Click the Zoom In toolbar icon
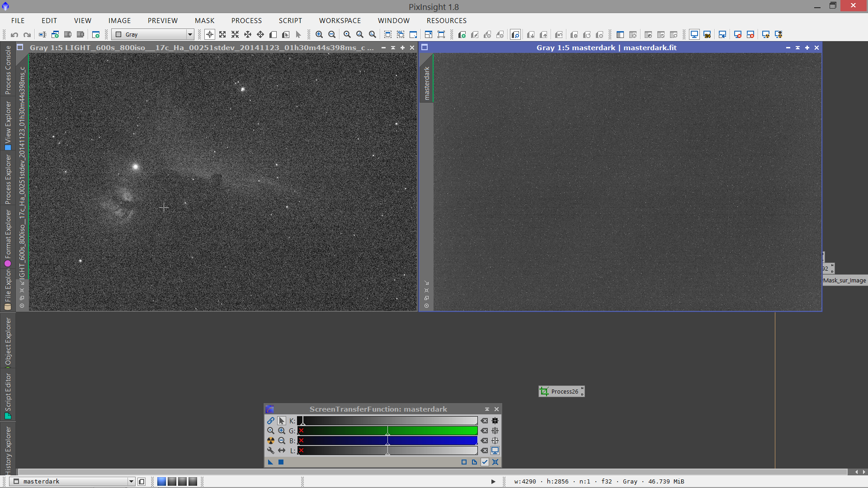This screenshot has width=868, height=488. (x=319, y=34)
